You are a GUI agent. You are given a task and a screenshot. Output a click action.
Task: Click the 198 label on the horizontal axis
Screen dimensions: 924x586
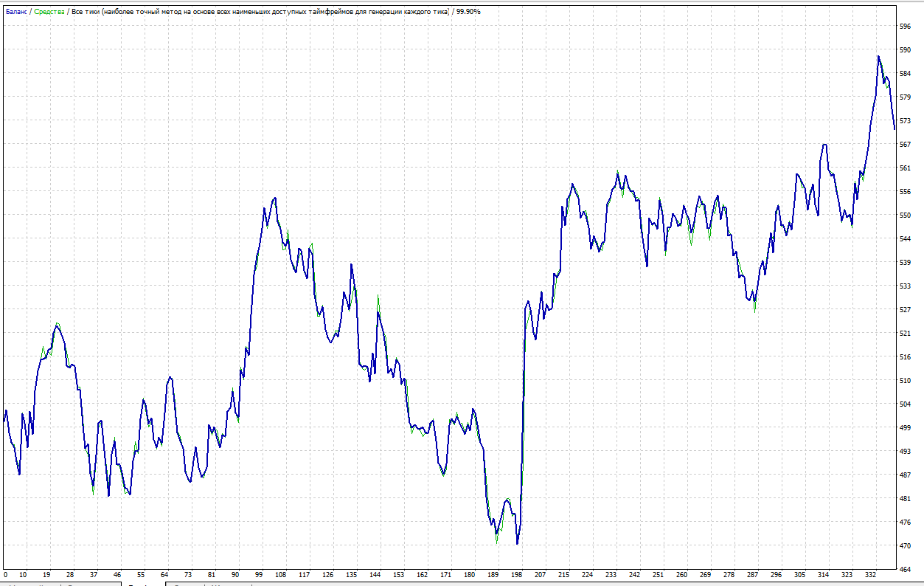[517, 574]
